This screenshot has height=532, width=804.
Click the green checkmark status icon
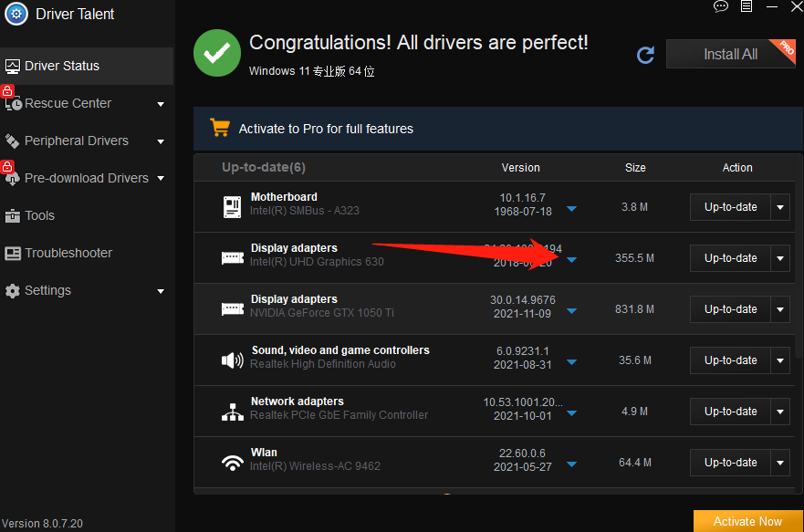tap(217, 53)
